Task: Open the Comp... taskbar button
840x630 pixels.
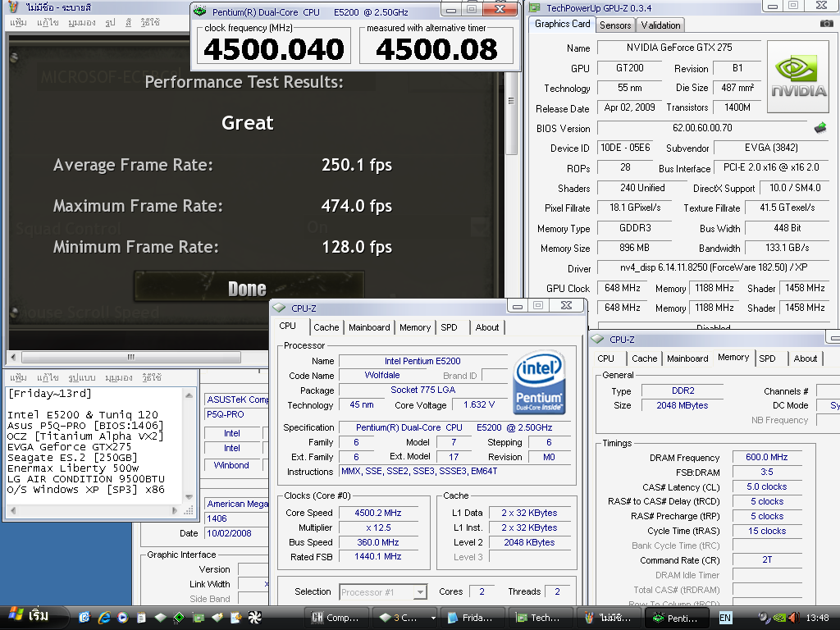Action: coord(336,618)
